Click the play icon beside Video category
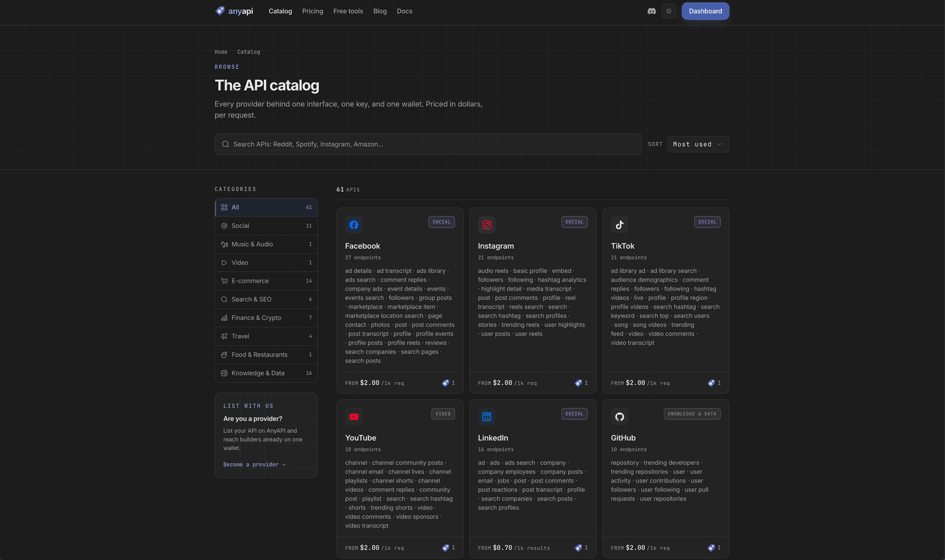This screenshot has height=560, width=945. tap(224, 263)
